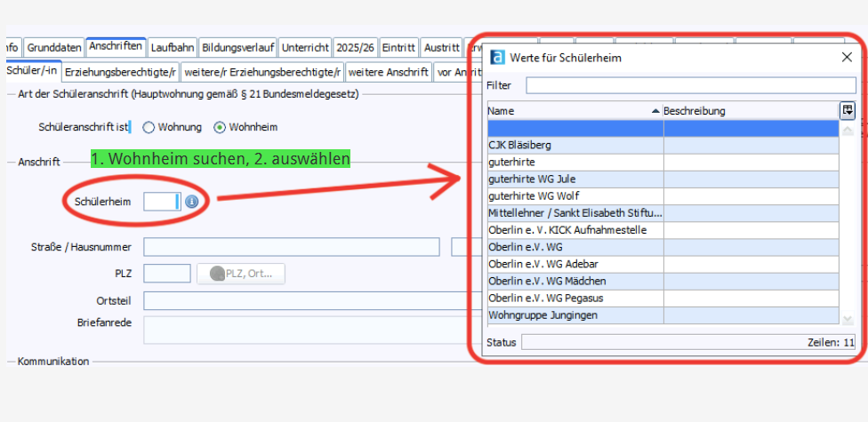Open the Bildungsverlauf tab
The width and height of the screenshot is (868, 422).
coord(238,47)
